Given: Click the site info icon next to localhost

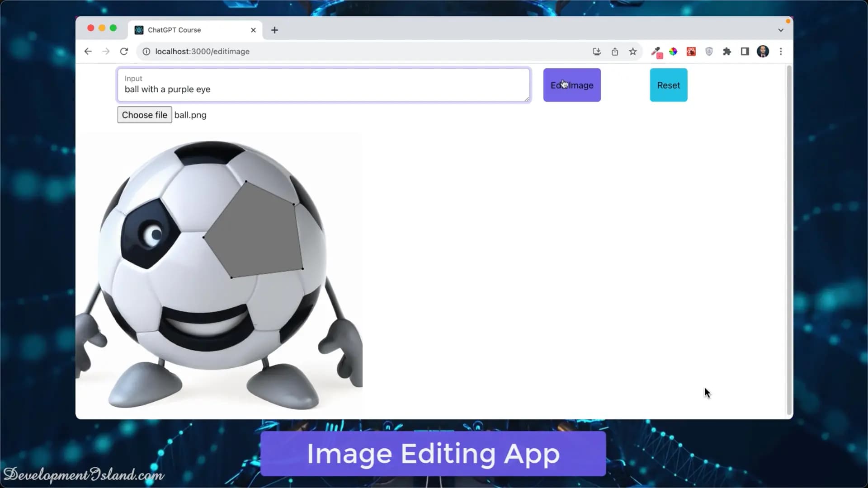Looking at the screenshot, I should pyautogui.click(x=146, y=52).
